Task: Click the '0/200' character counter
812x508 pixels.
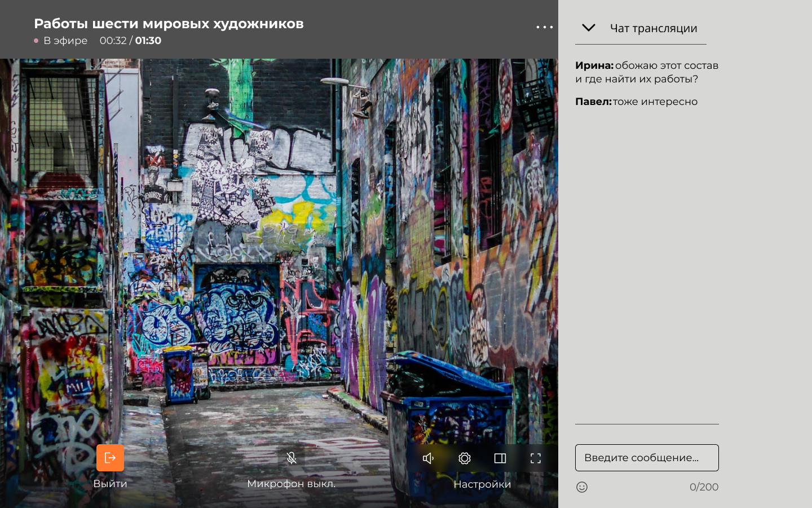Action: pyautogui.click(x=704, y=487)
